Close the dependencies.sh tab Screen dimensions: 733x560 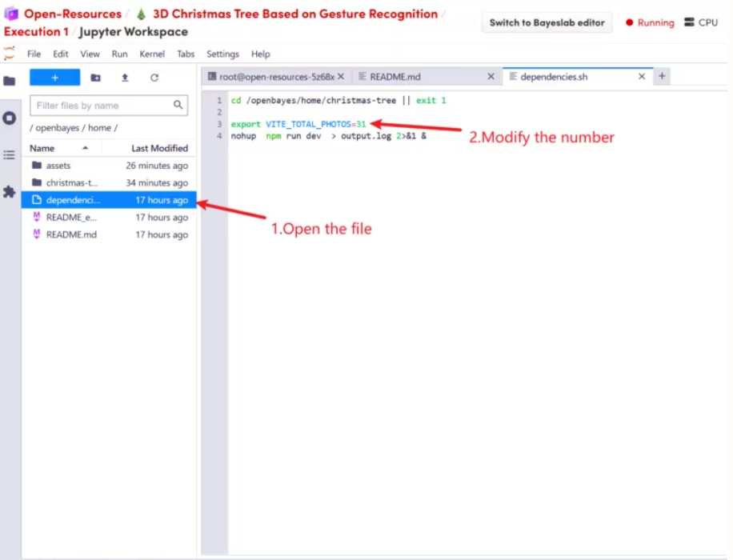pyautogui.click(x=642, y=77)
